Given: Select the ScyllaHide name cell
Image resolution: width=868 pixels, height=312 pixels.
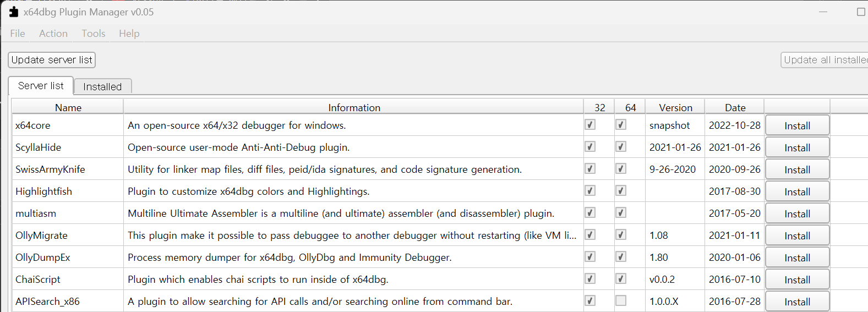Looking at the screenshot, I should tap(68, 147).
